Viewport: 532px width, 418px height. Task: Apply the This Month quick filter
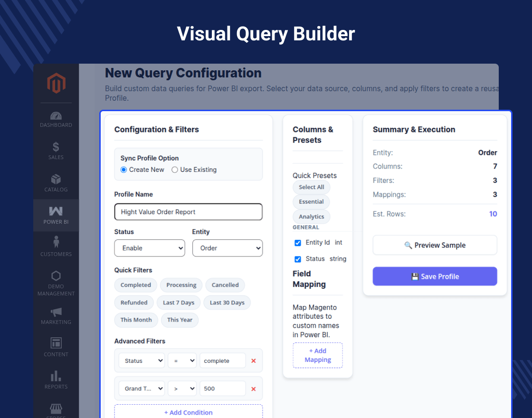point(136,320)
